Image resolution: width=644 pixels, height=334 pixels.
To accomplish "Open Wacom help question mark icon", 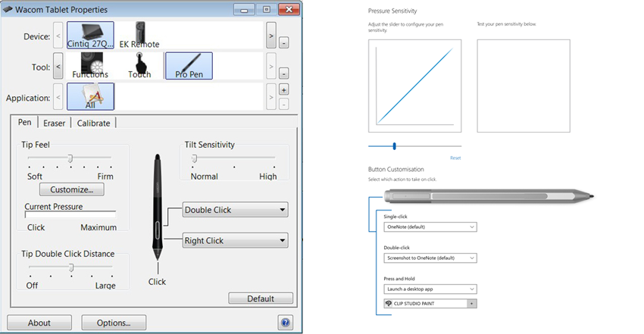I will 286,323.
